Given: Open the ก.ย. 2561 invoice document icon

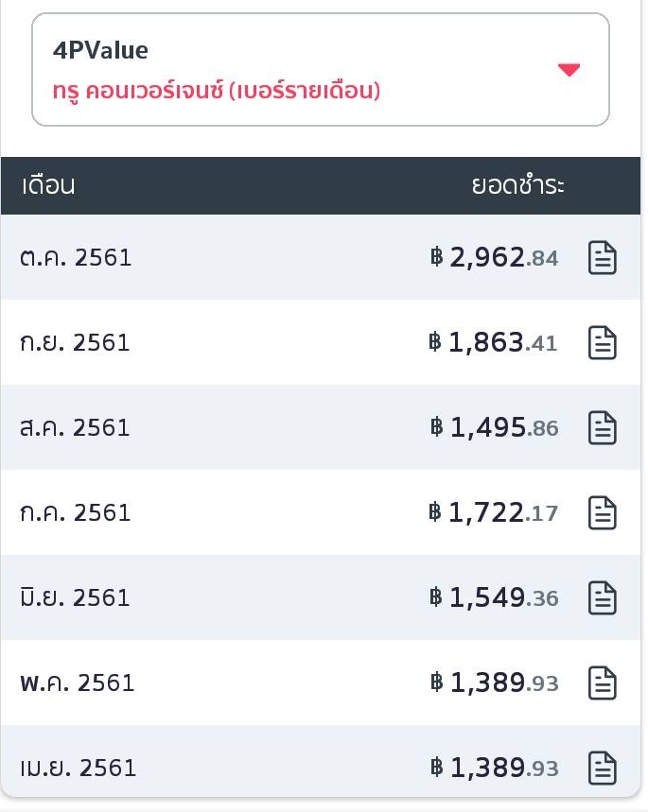Looking at the screenshot, I should (603, 342).
